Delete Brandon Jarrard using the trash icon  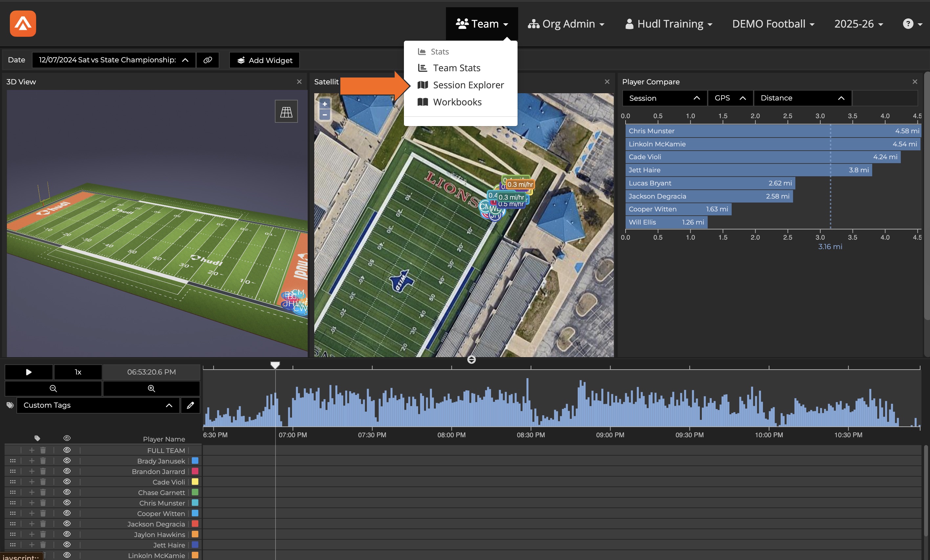[43, 471]
